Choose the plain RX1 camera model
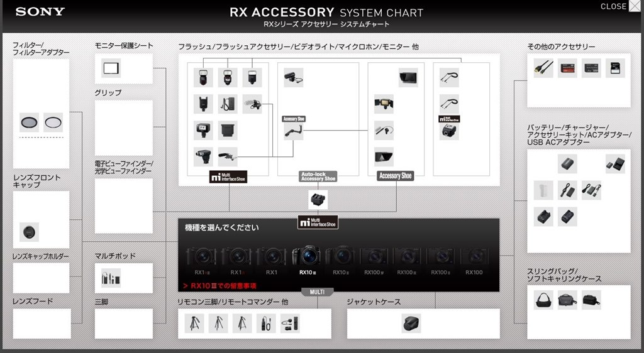Screen dimensions: 644x353 [x=272, y=260]
